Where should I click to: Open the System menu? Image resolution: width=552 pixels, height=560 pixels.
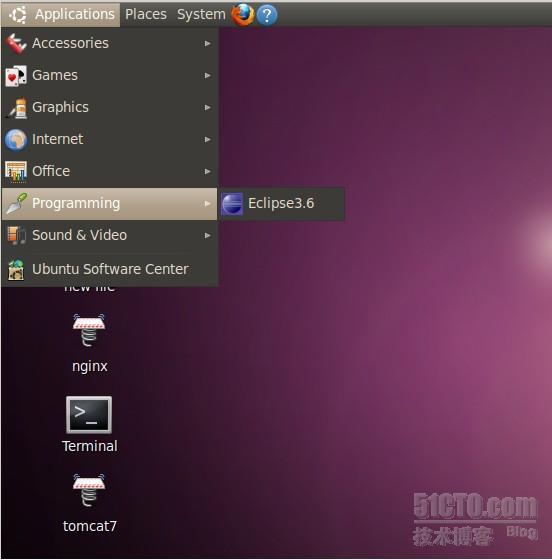coord(201,15)
